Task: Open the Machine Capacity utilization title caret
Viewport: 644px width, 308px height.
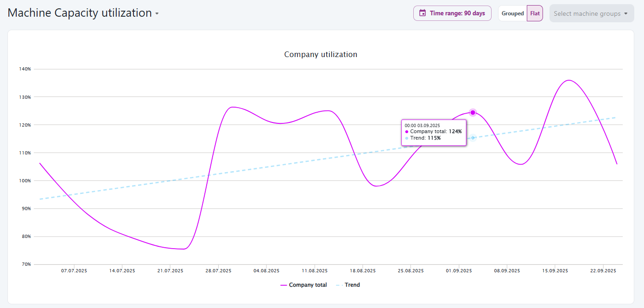Action: 157,14
